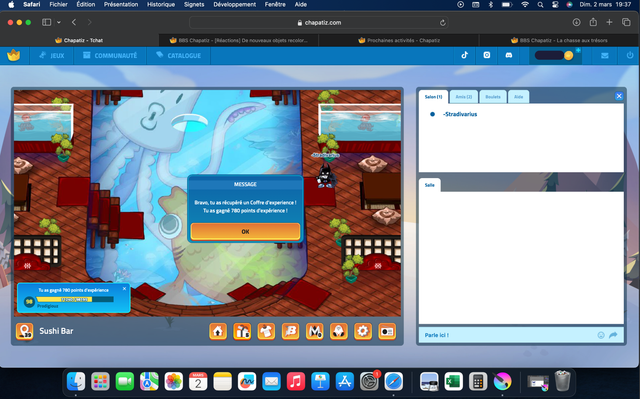Open the JEUX menu
This screenshot has height=399, width=640.
click(x=52, y=55)
